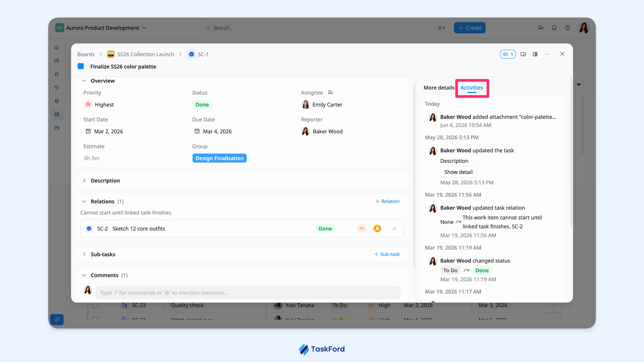Screen dimensions: 644x362
Task: Close the task detail dialog
Action: click(x=562, y=54)
